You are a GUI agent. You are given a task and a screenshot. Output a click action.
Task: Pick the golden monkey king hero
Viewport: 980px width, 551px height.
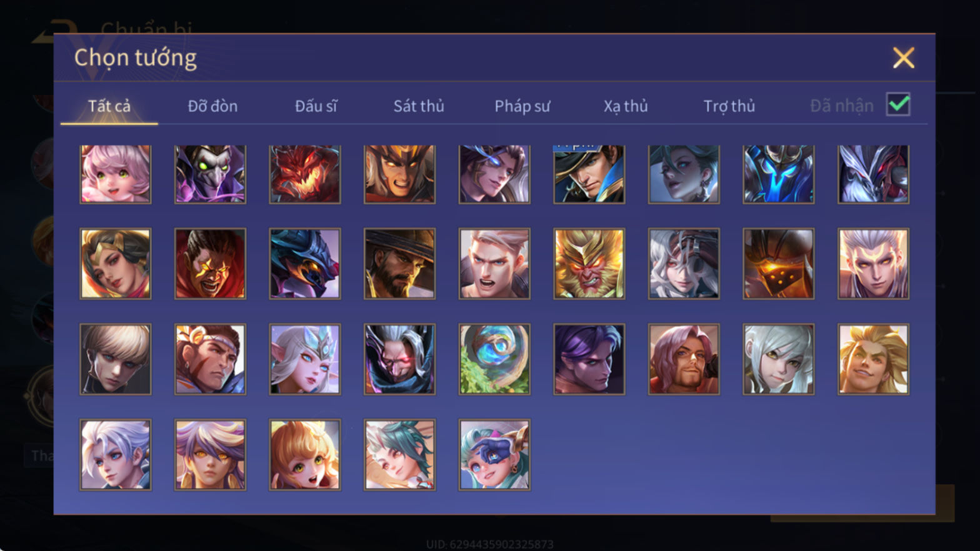[x=589, y=263]
